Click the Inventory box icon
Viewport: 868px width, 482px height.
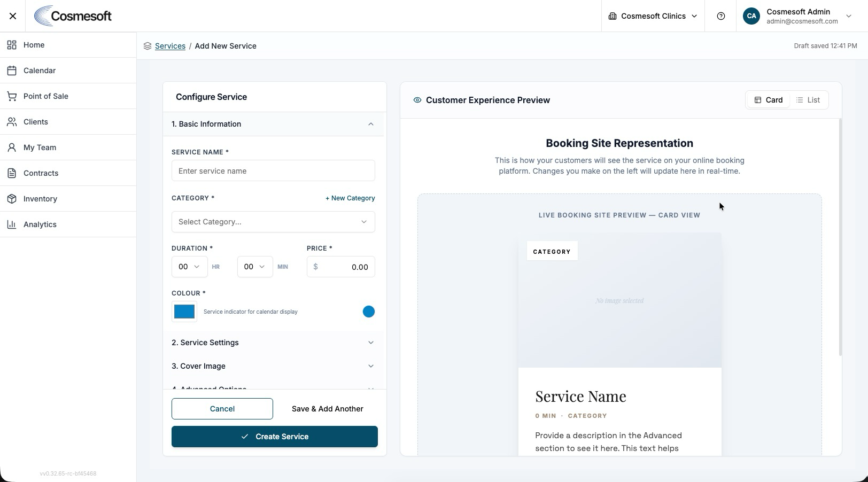(x=12, y=199)
